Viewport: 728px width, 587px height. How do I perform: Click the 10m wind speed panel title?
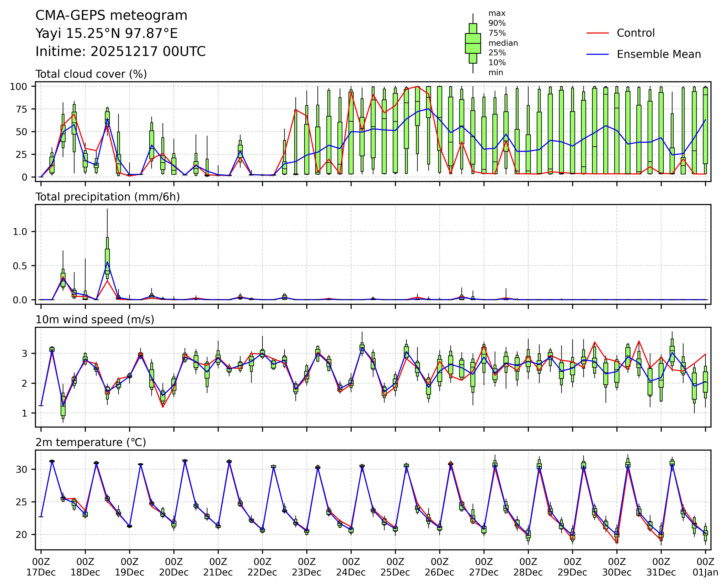[95, 320]
